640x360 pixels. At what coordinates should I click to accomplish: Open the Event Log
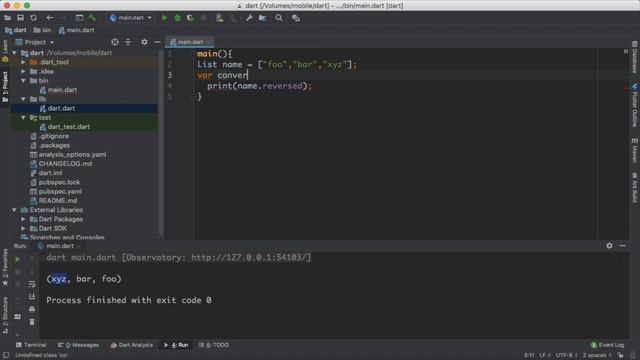[607, 345]
